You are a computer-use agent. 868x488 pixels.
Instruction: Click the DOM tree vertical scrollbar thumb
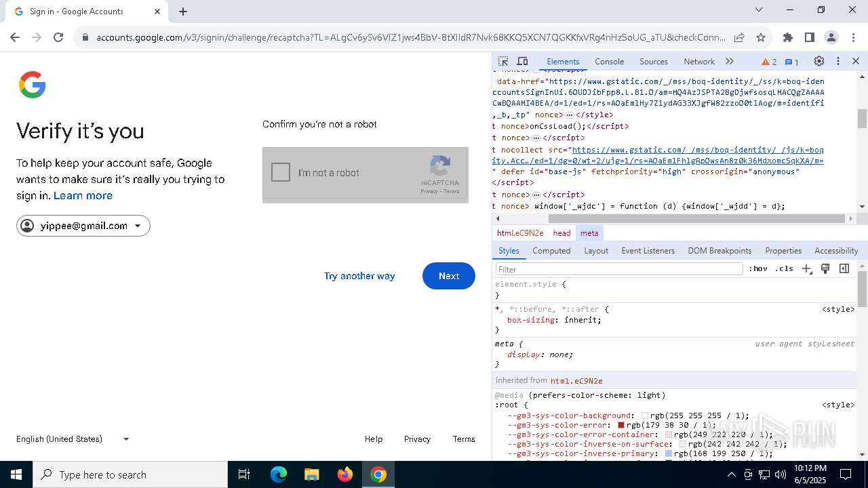pos(862,118)
